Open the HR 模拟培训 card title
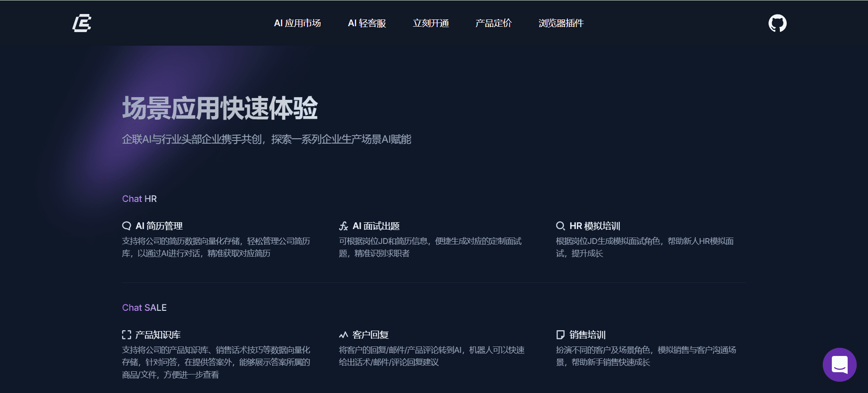Screen dimensions: 868x393 click(x=595, y=226)
